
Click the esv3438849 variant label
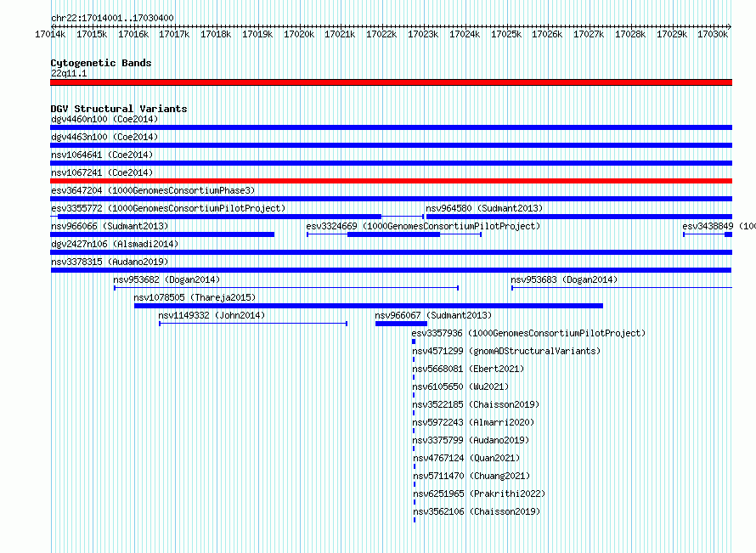pos(719,226)
